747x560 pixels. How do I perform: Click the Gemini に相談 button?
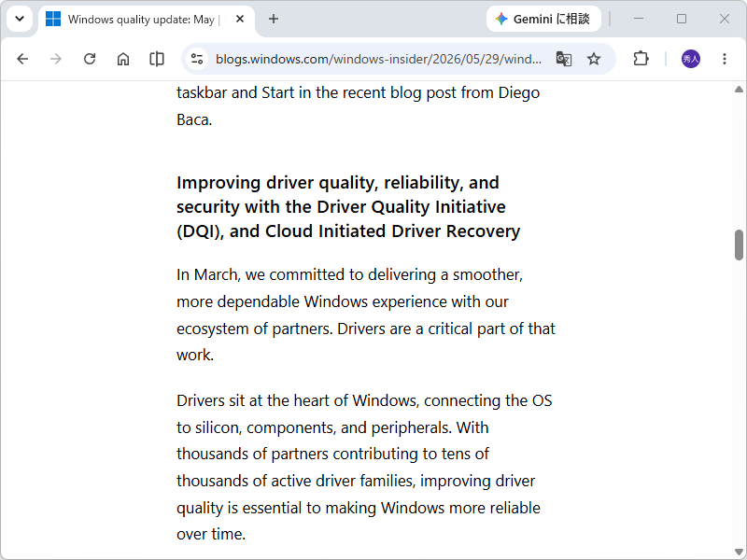click(x=543, y=19)
